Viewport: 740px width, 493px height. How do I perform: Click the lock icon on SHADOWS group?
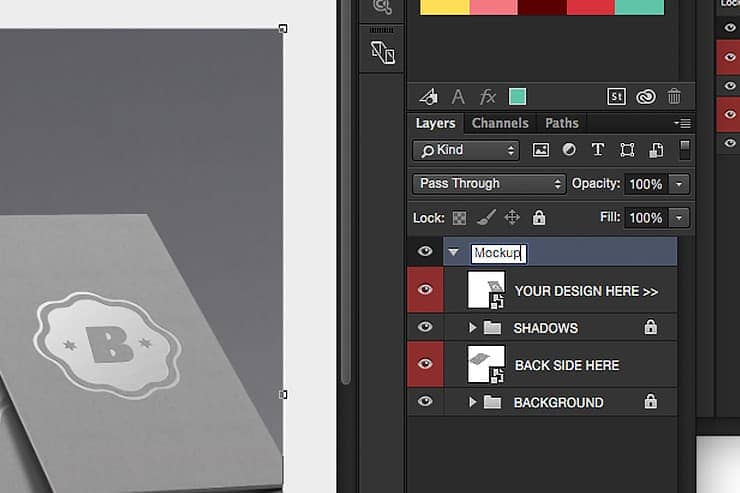651,326
